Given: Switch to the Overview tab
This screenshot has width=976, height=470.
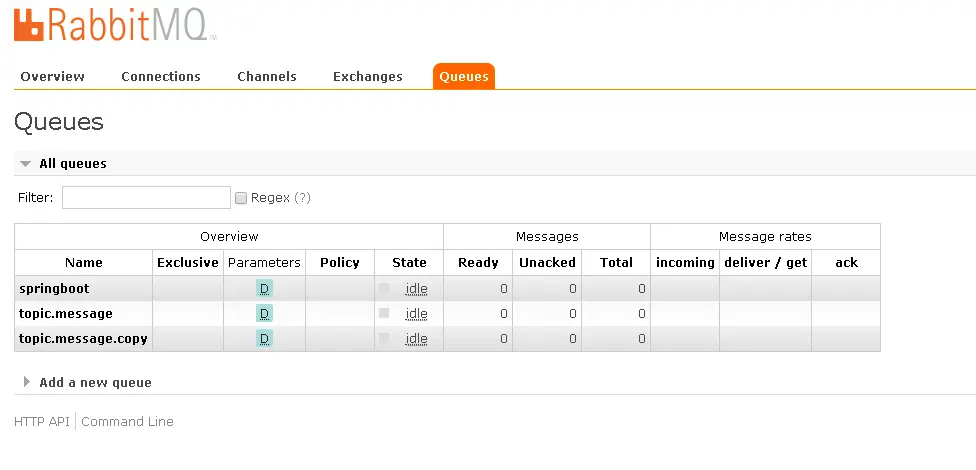Looking at the screenshot, I should tap(52, 77).
